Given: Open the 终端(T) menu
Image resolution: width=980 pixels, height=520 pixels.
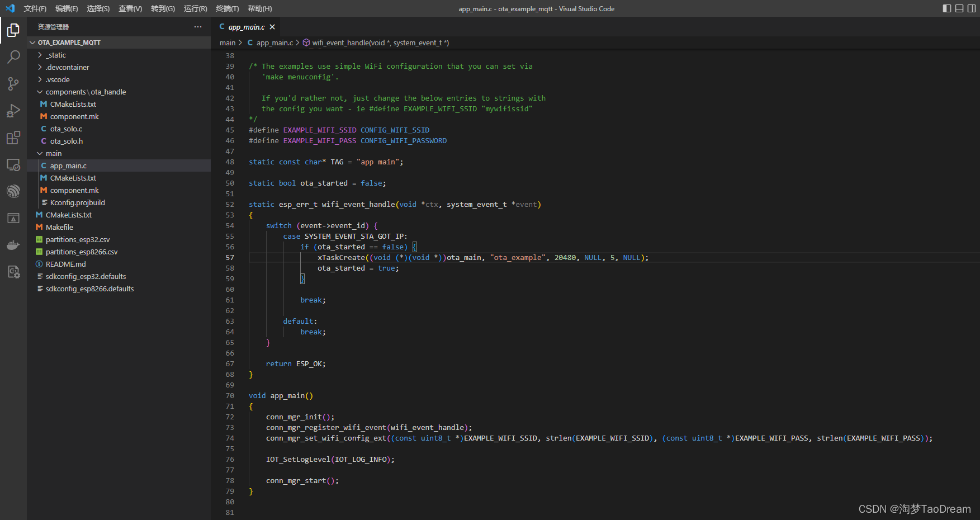Looking at the screenshot, I should click(227, 8).
